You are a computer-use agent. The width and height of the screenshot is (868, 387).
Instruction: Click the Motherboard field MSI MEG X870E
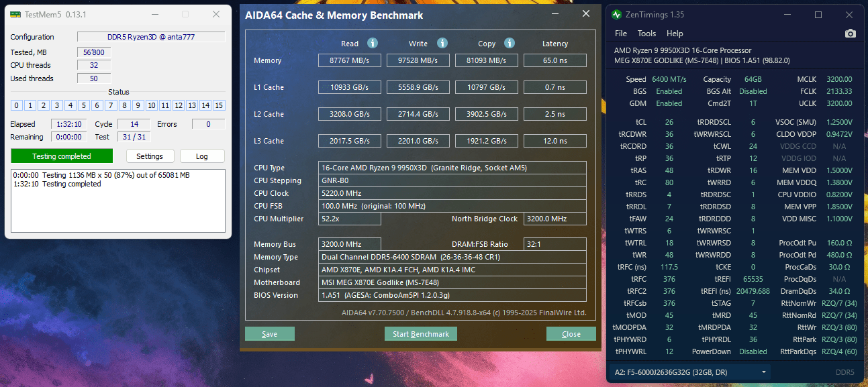point(452,282)
